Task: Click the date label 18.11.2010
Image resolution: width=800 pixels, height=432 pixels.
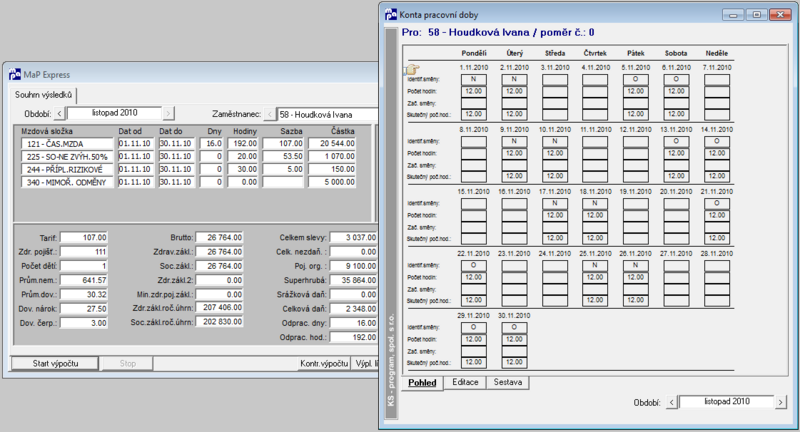Action: click(x=595, y=191)
